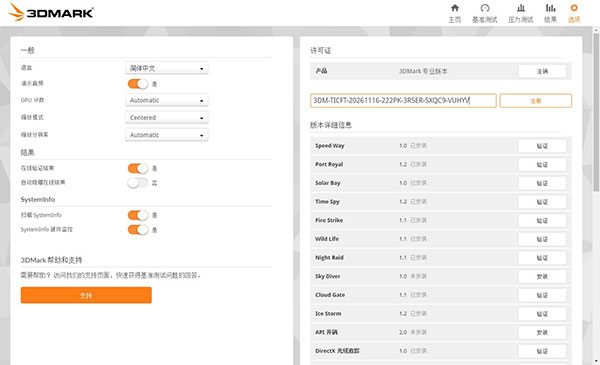This screenshot has height=365, width=600.
Task: Click the 'Ice Storm' row name
Action: tap(328, 314)
